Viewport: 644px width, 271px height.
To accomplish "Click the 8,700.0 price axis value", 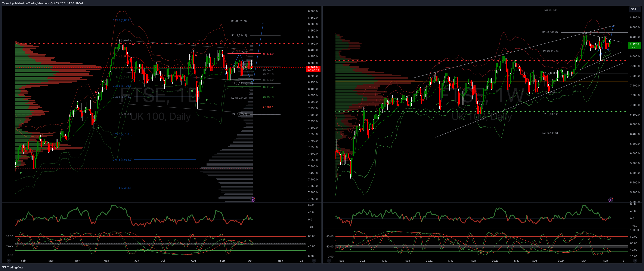I will coord(313,11).
